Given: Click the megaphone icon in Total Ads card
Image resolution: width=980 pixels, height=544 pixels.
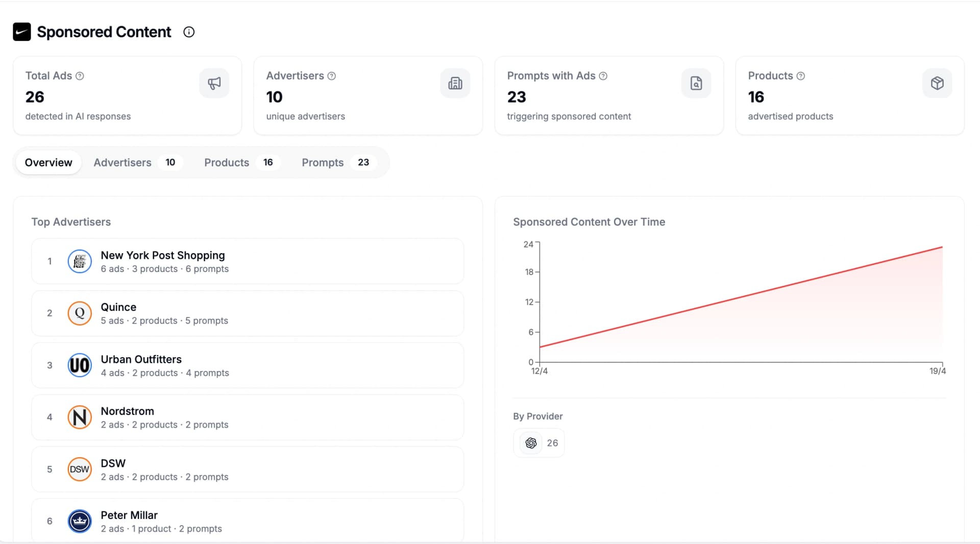Looking at the screenshot, I should click(214, 83).
